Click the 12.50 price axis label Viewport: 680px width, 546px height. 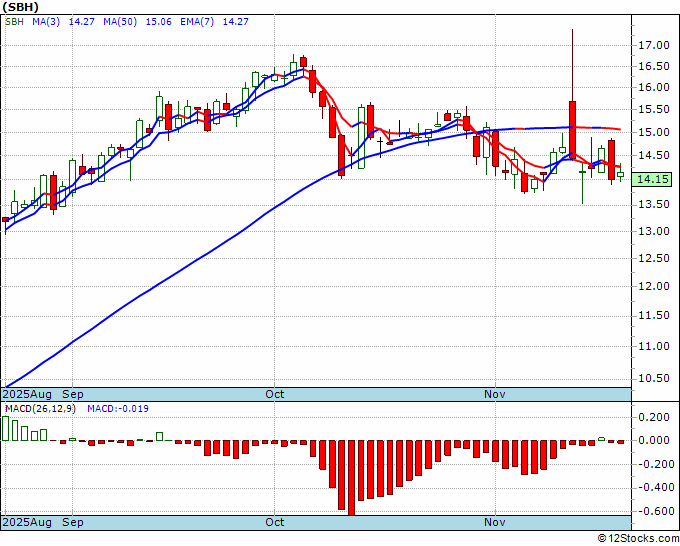coord(654,258)
